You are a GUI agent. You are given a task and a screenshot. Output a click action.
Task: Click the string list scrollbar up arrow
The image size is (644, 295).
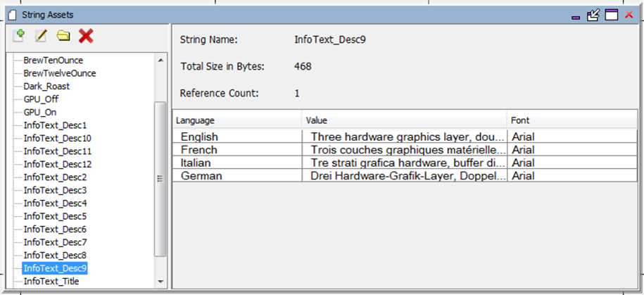160,60
